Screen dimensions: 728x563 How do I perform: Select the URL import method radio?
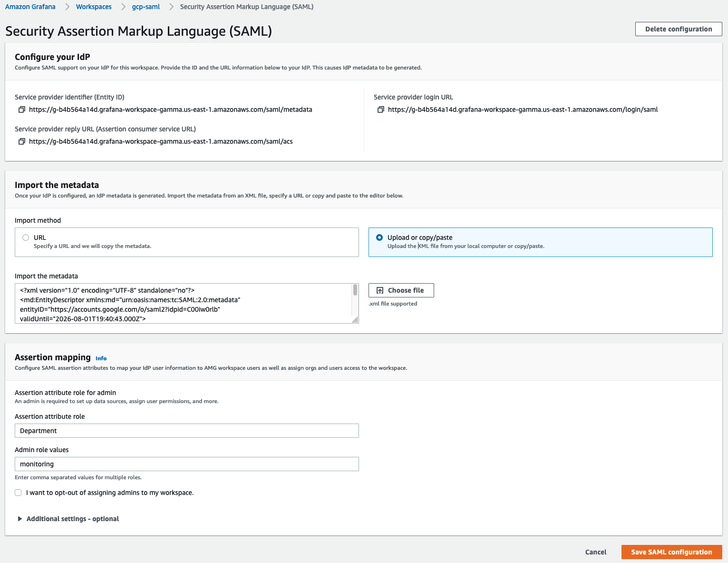(x=26, y=237)
